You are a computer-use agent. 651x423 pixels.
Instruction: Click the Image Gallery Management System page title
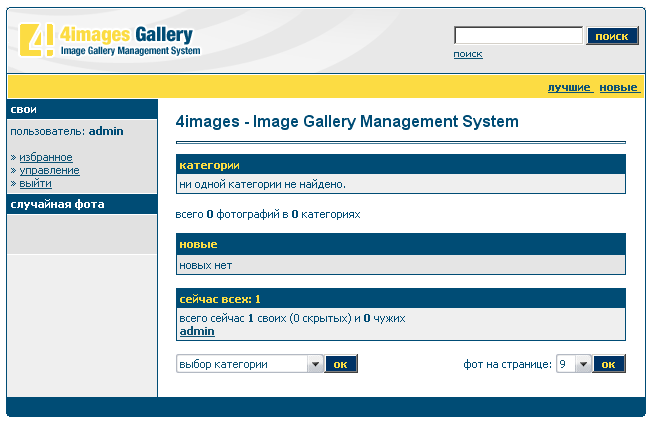[x=347, y=122]
